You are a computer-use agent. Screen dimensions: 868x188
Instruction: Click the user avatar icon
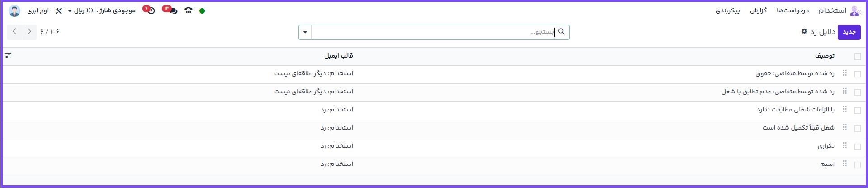tap(14, 11)
